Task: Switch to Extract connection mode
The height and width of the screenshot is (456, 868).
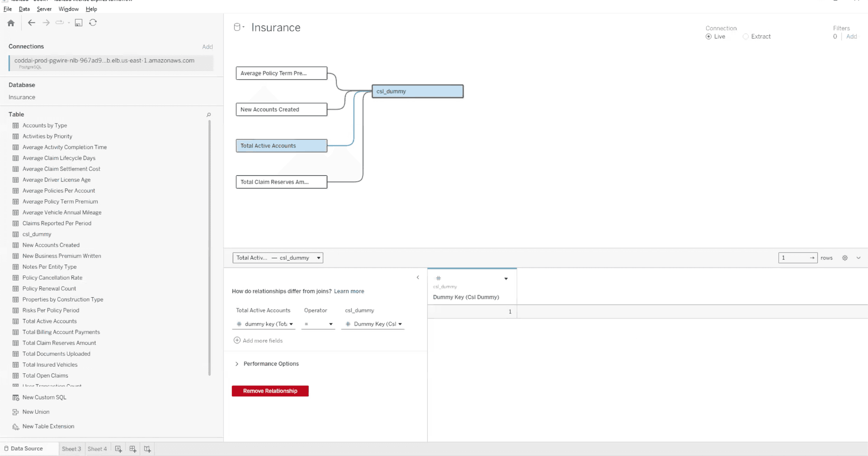Action: pyautogui.click(x=746, y=36)
